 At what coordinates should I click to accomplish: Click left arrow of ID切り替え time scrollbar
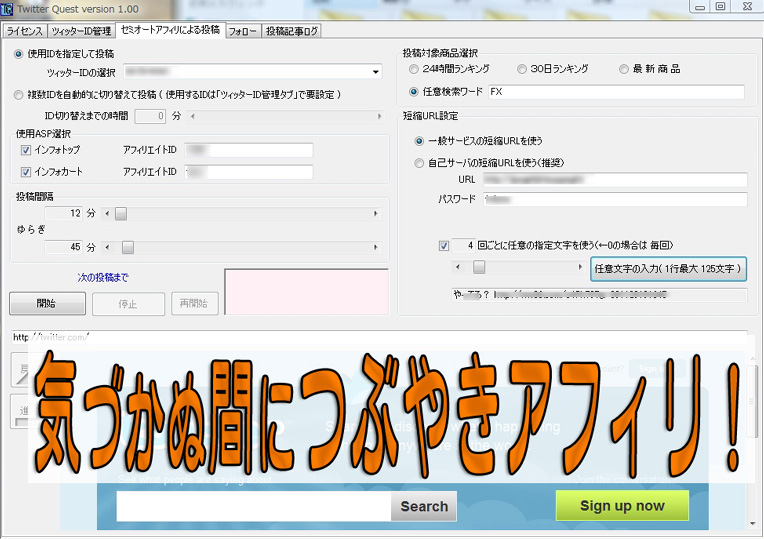(x=193, y=116)
